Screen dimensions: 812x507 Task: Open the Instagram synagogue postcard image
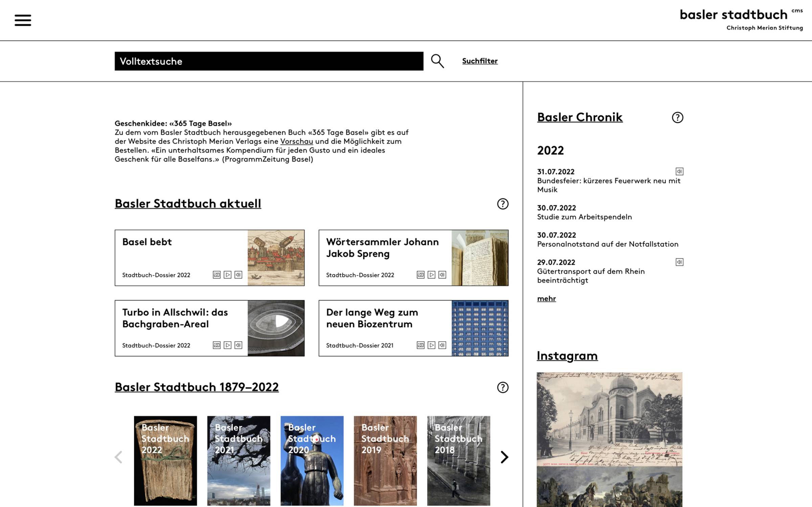(x=609, y=419)
